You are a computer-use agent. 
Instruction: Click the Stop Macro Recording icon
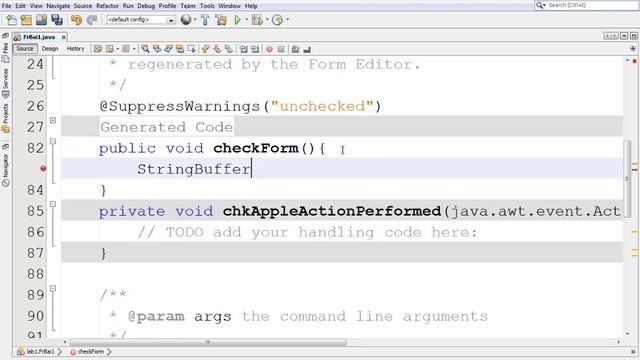281,49
